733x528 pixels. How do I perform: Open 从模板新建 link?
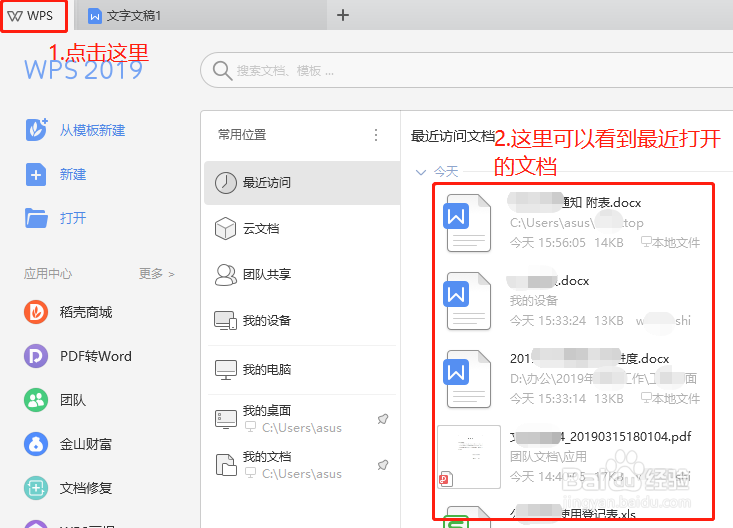pyautogui.click(x=93, y=130)
